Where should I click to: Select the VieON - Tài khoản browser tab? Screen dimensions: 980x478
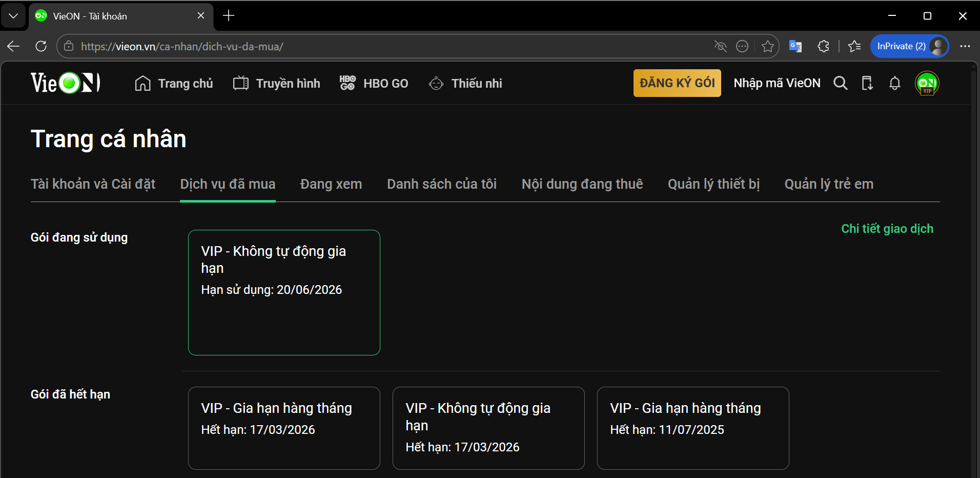click(120, 16)
